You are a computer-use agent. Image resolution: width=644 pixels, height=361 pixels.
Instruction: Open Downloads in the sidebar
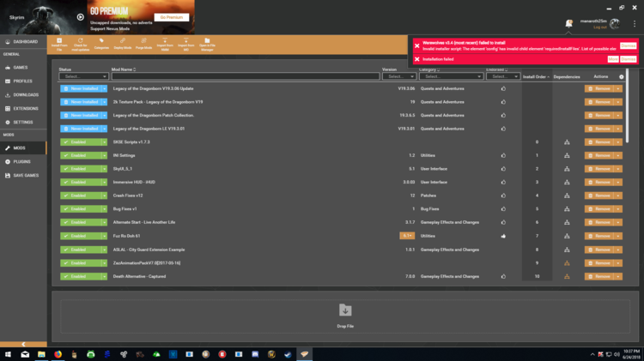click(23, 95)
